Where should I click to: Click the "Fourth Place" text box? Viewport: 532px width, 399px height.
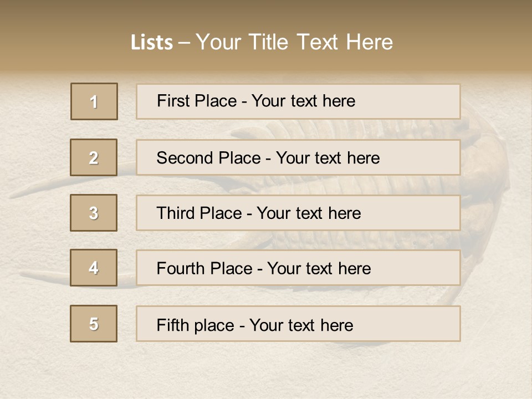[298, 268]
